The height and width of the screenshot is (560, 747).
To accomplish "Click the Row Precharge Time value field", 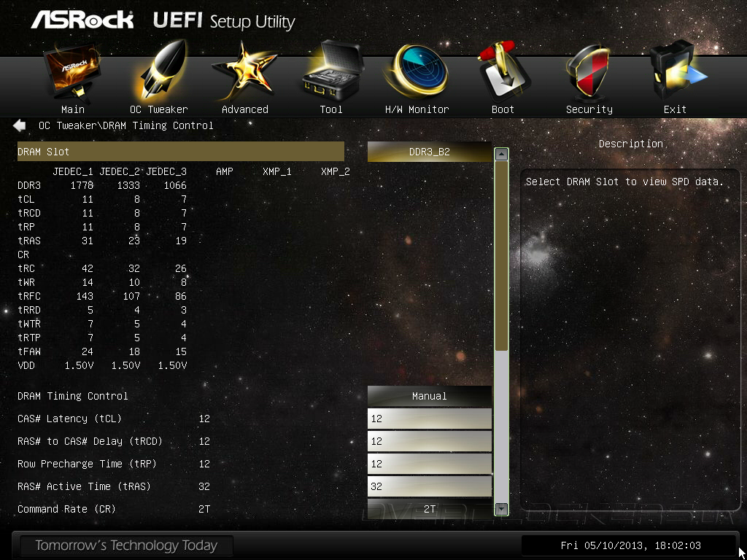I will pos(429,464).
